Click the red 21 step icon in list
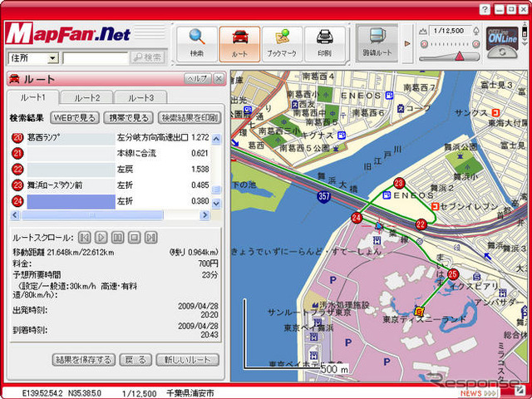 (x=17, y=153)
